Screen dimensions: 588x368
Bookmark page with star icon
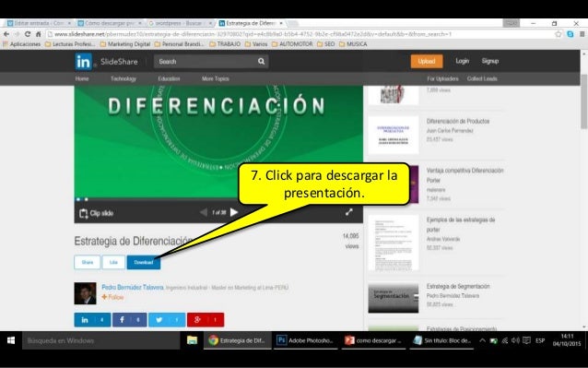click(559, 34)
